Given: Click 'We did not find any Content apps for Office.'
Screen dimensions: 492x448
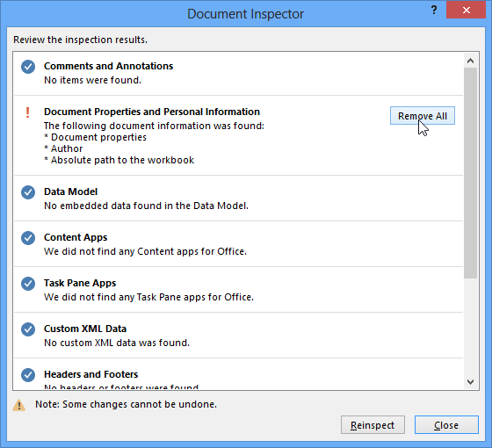Looking at the screenshot, I should click(x=145, y=251).
